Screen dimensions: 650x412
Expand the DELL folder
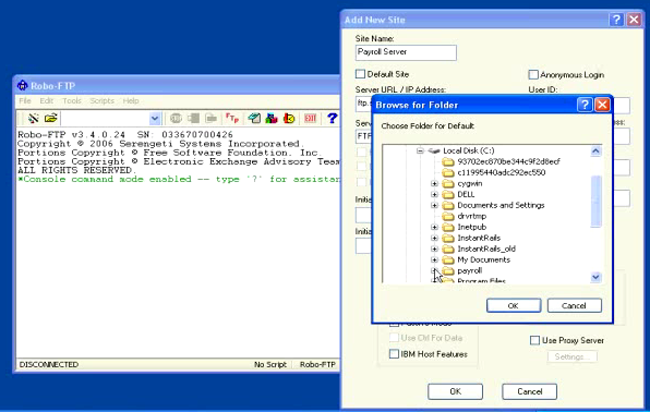(x=434, y=194)
